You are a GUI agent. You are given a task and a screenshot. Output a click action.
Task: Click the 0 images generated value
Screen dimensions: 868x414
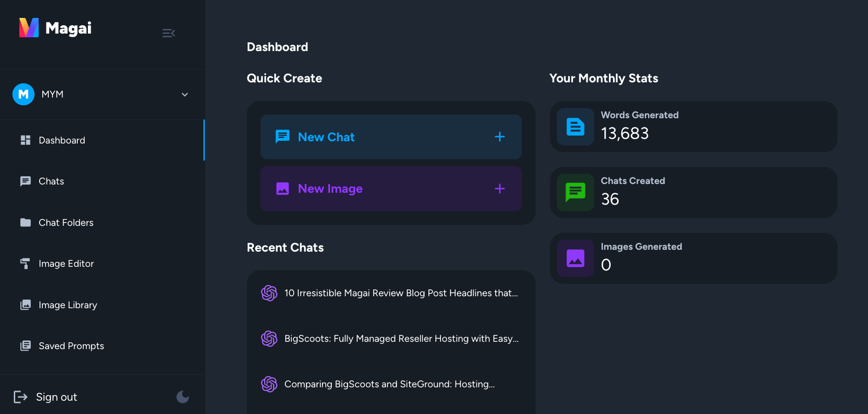point(606,265)
